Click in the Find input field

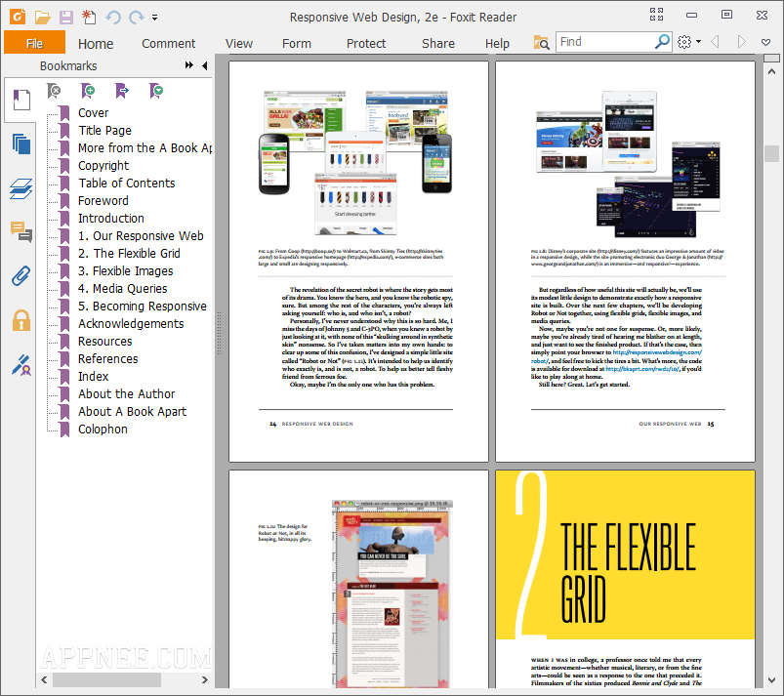coord(605,42)
